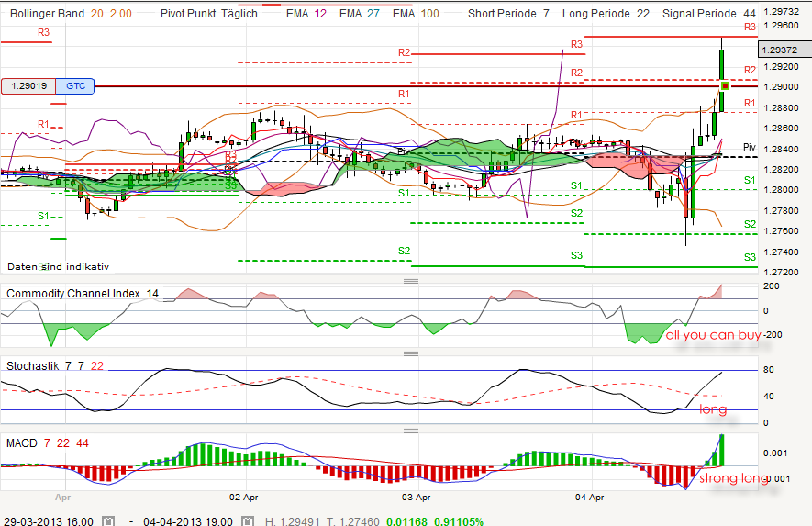Click Bollinger Band period value 20
This screenshot has height=526, width=812.
tap(97, 14)
